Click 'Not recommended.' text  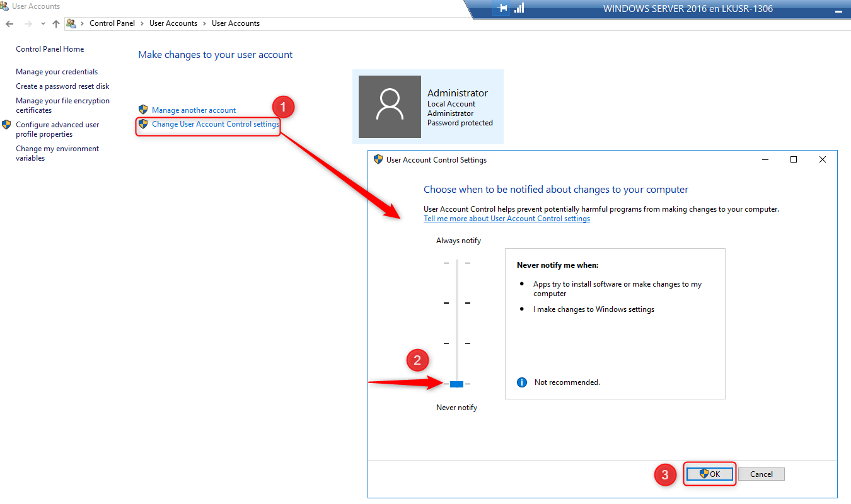[x=567, y=382]
